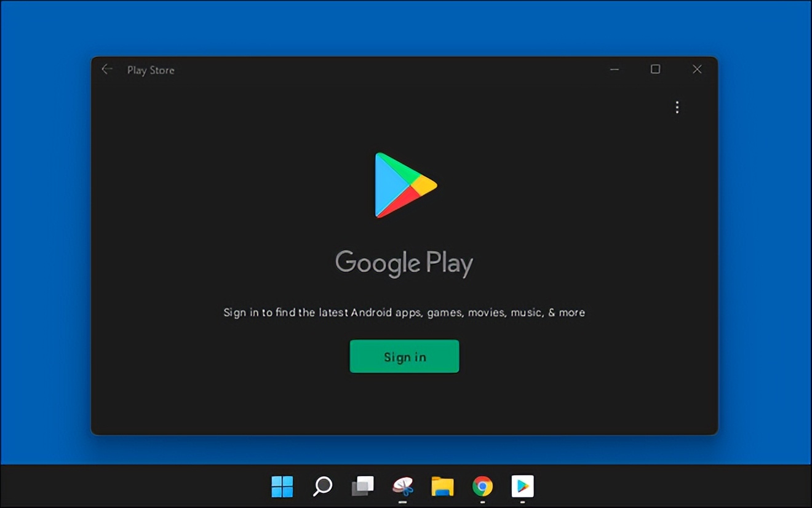This screenshot has height=508, width=812.
Task: Click the Google Play heading text
Action: tap(404, 262)
